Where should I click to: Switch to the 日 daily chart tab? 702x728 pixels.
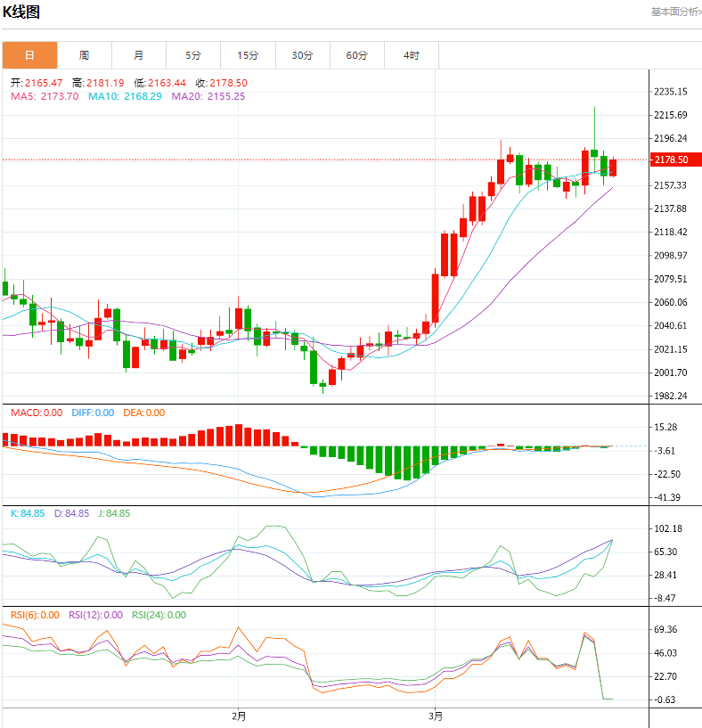click(29, 55)
